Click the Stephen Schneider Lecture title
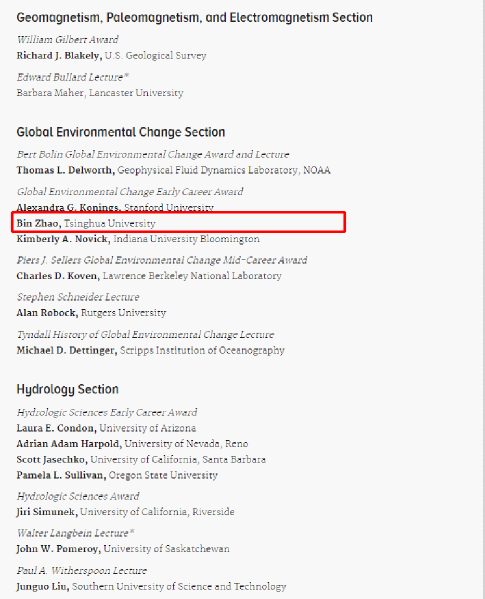Image resolution: width=485 pixels, height=599 pixels. click(78, 297)
